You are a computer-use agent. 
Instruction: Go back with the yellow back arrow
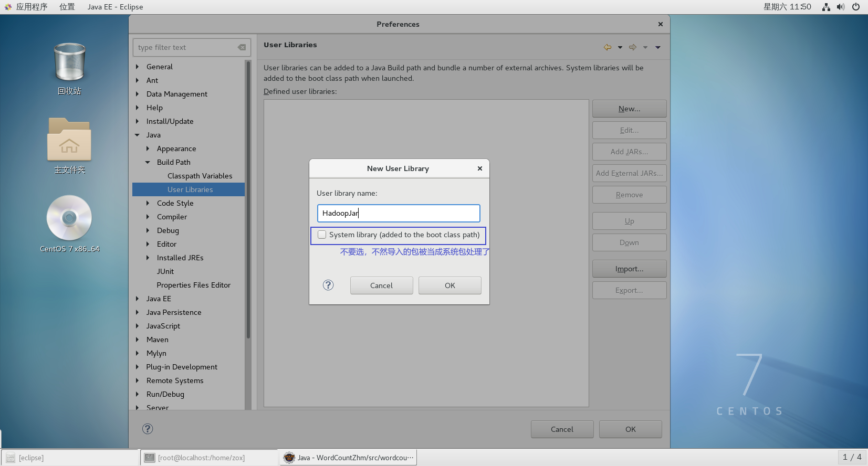[x=608, y=47]
